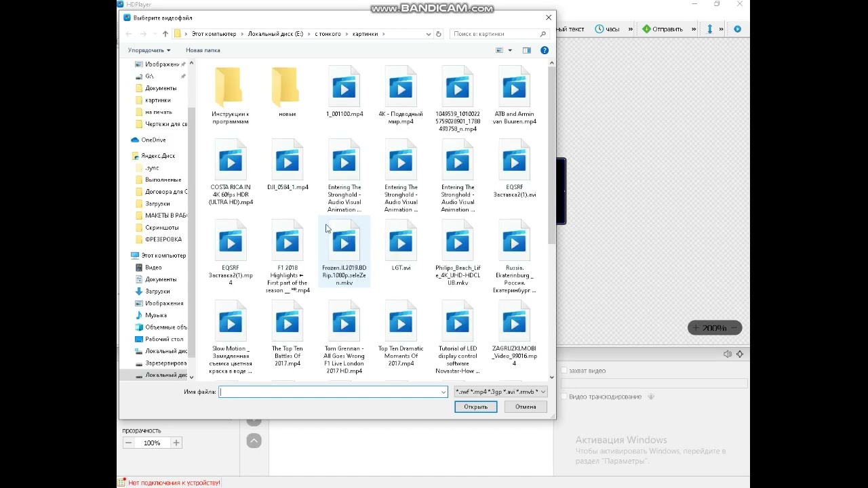Expand hidden items after Отправить toolbar
The image size is (868, 488).
pyautogui.click(x=694, y=29)
